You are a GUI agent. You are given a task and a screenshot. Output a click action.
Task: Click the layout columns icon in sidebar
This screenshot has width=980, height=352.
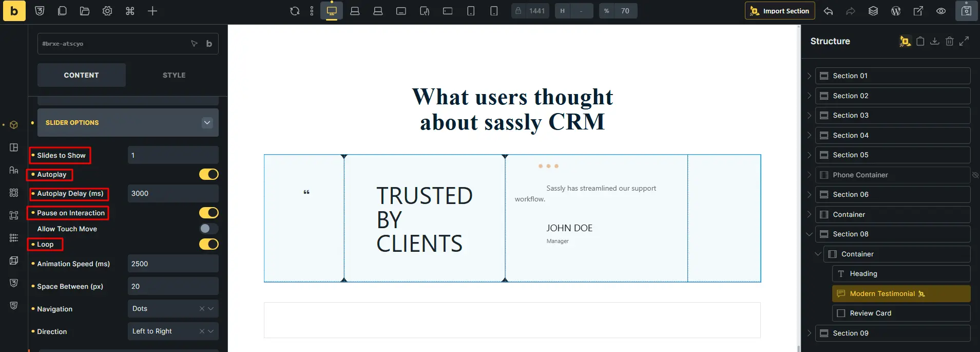pyautogui.click(x=14, y=147)
